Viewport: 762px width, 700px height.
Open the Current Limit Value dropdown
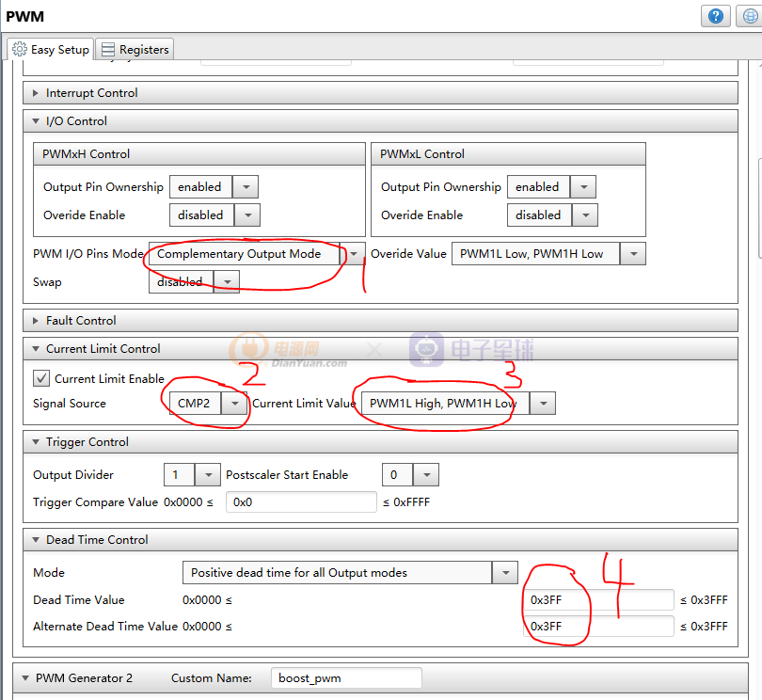pyautogui.click(x=543, y=404)
